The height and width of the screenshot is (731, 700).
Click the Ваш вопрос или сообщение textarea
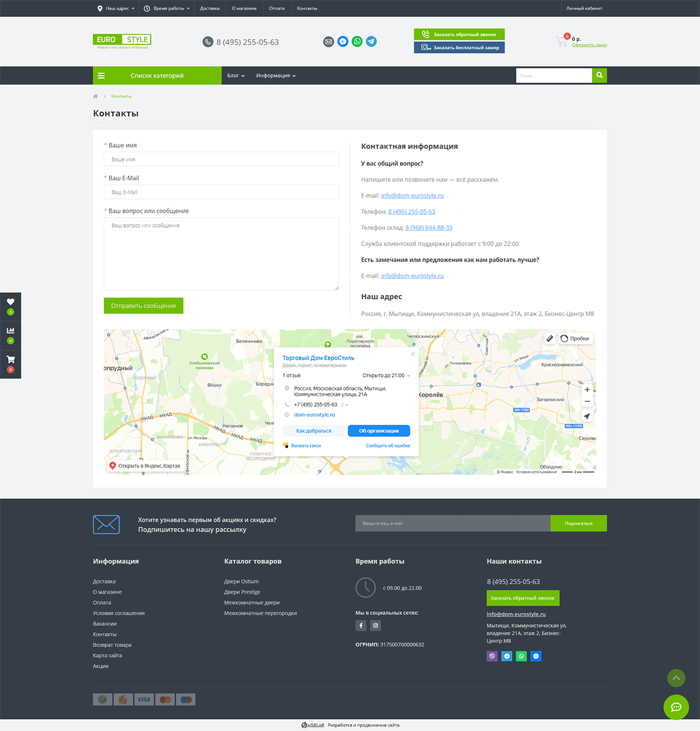pyautogui.click(x=222, y=254)
